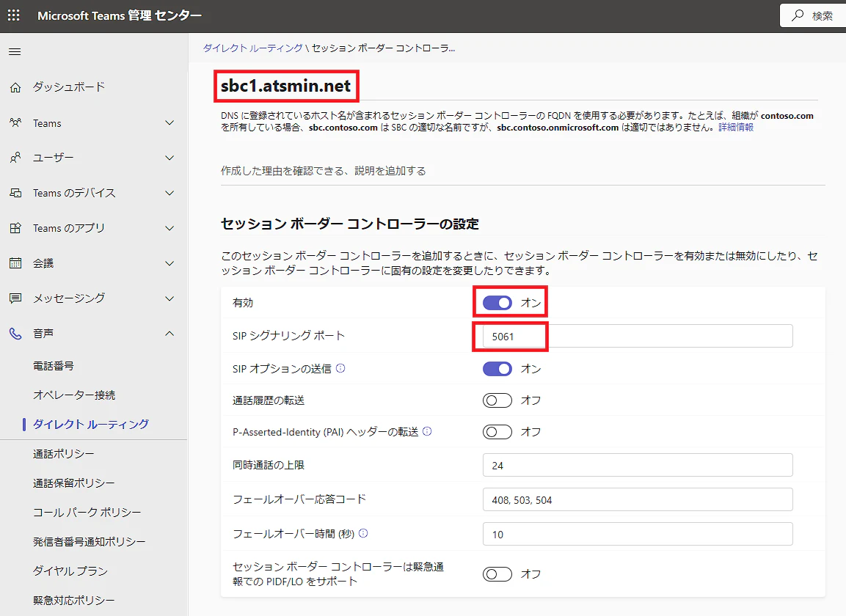846x616 pixels.
Task: Click the 会議 calendar icon
Action: [15, 263]
